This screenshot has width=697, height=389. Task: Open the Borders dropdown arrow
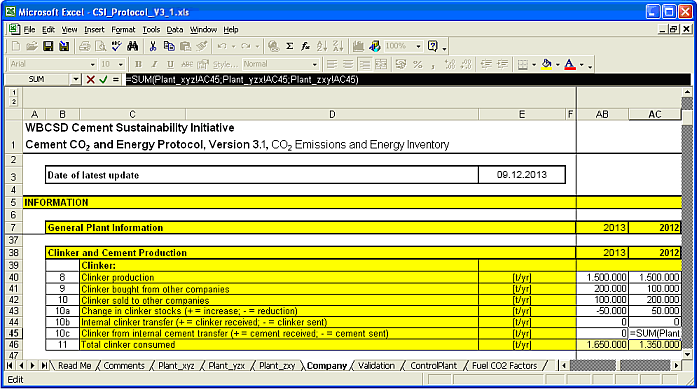[x=534, y=65]
